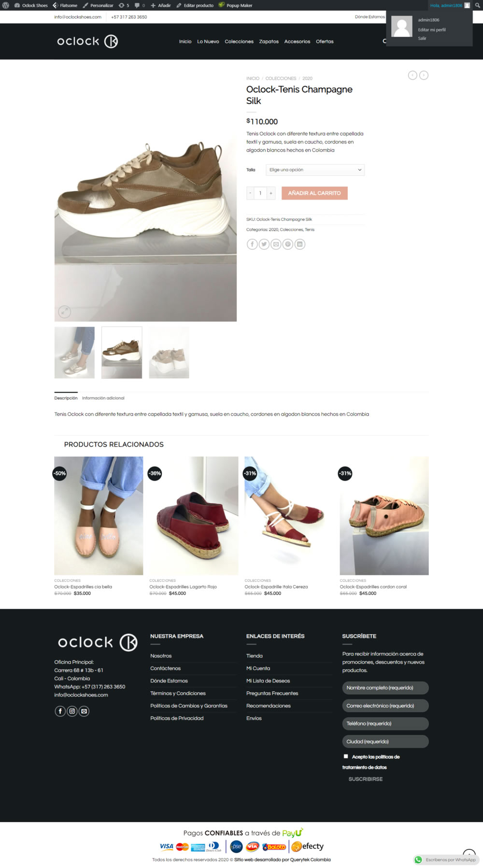Share product on Twitter icon
Viewport: 483px width, 868px height.
click(x=264, y=244)
